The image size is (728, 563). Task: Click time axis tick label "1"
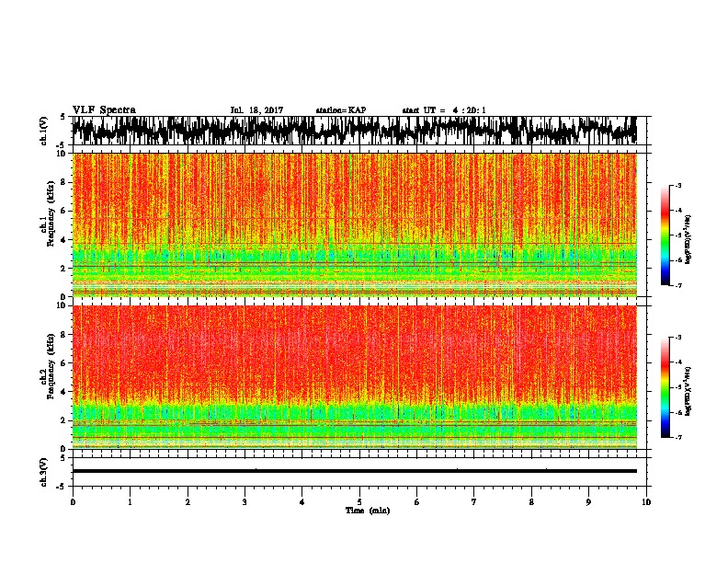tap(130, 502)
